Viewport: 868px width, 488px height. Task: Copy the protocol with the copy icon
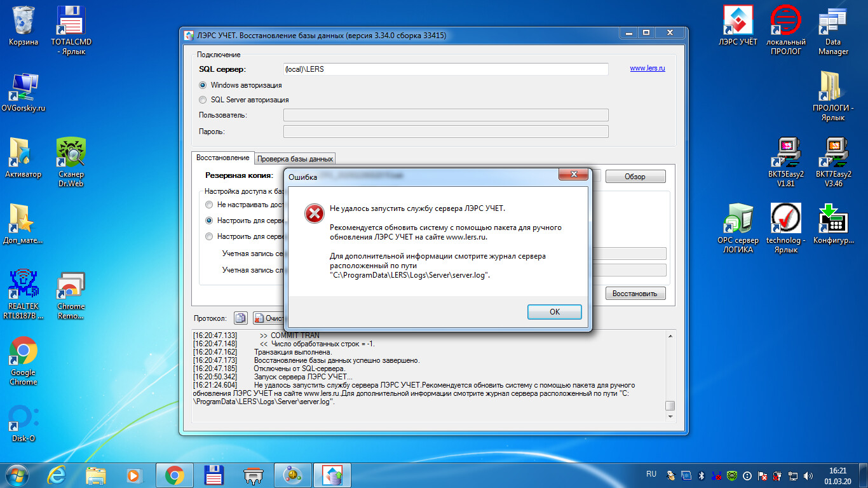pyautogui.click(x=240, y=318)
